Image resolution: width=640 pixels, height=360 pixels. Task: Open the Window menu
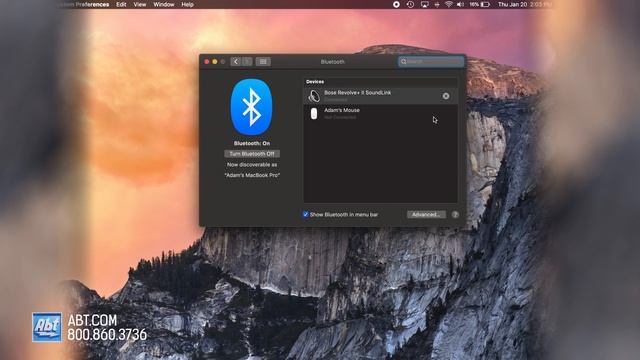pos(164,4)
